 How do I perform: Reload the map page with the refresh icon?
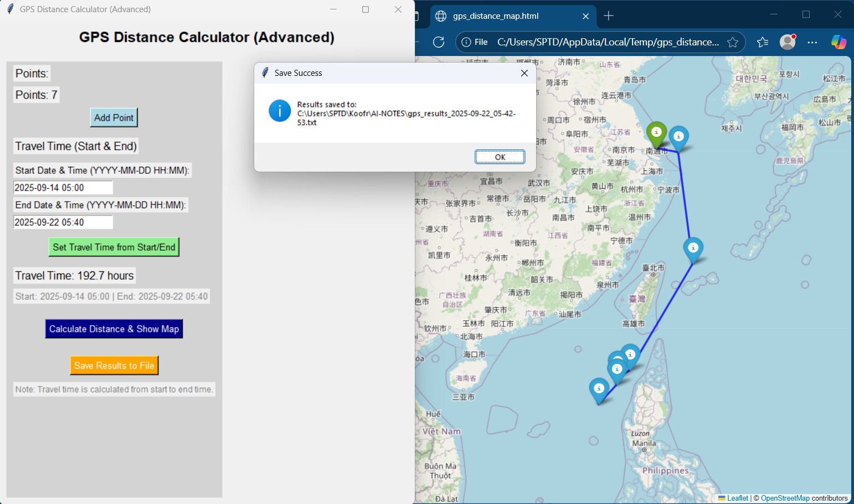point(438,42)
